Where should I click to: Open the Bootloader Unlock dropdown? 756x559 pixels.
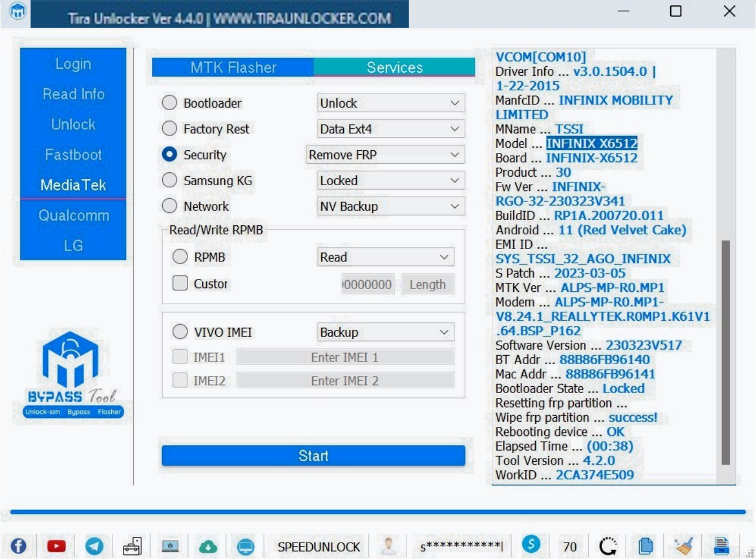391,103
